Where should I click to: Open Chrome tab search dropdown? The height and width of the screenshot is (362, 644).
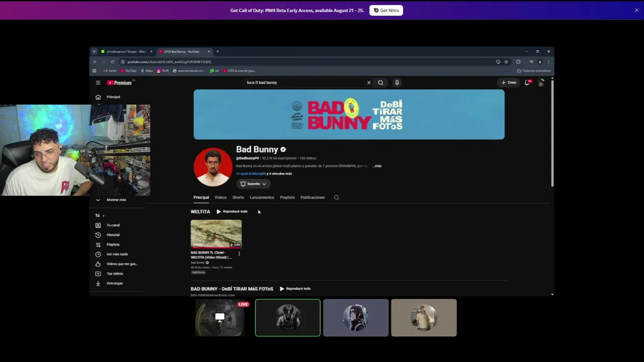(94, 51)
